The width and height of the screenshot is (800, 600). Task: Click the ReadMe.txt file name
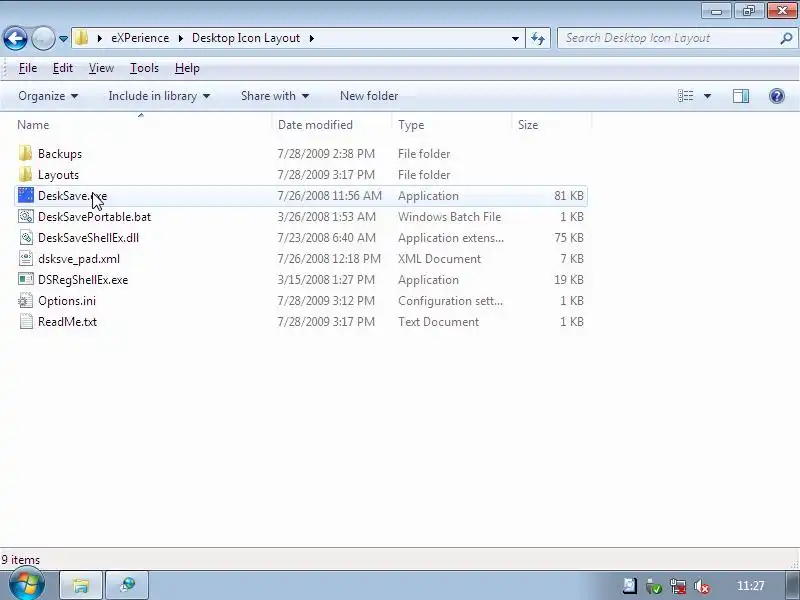coord(67,321)
